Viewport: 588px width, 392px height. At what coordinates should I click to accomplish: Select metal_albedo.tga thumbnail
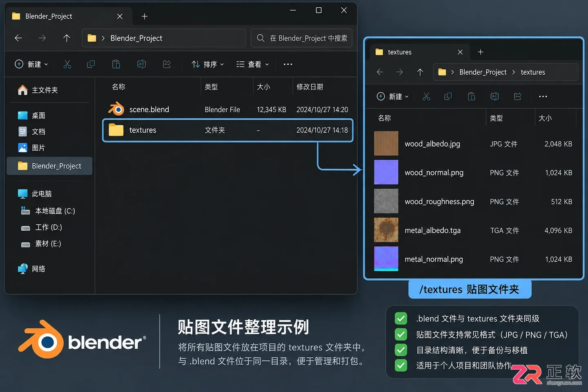386,230
